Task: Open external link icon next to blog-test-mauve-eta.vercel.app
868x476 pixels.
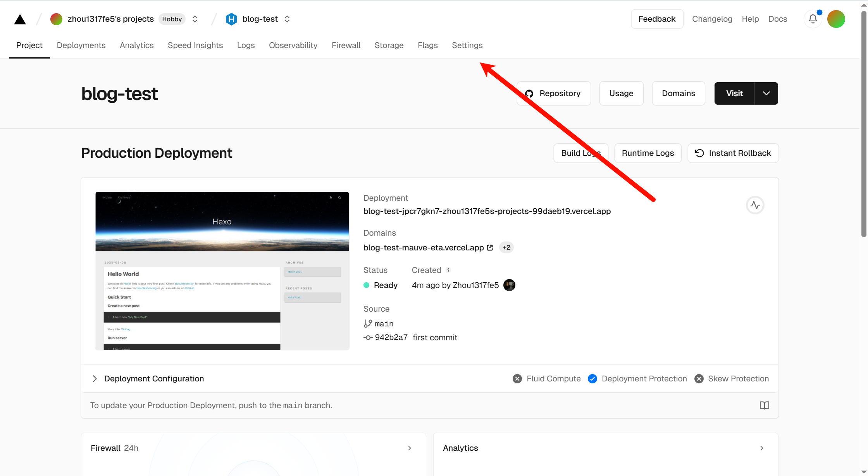Action: pyautogui.click(x=490, y=248)
